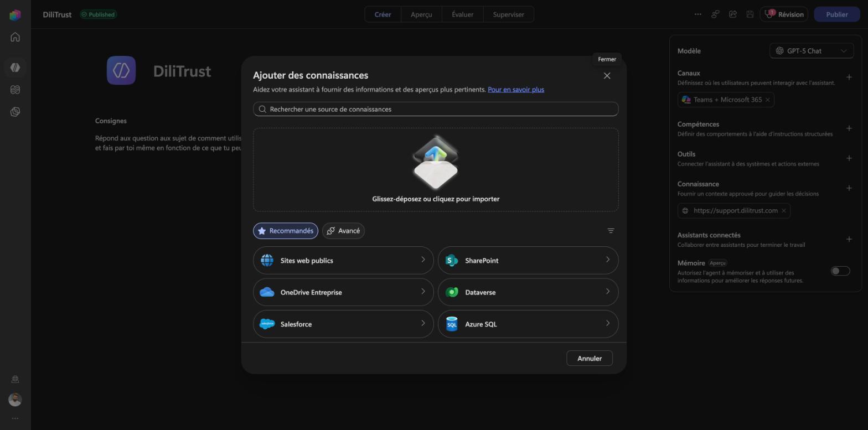The height and width of the screenshot is (430, 868).
Task: Add connected agent with Assistants connectés plus
Action: 849,239
